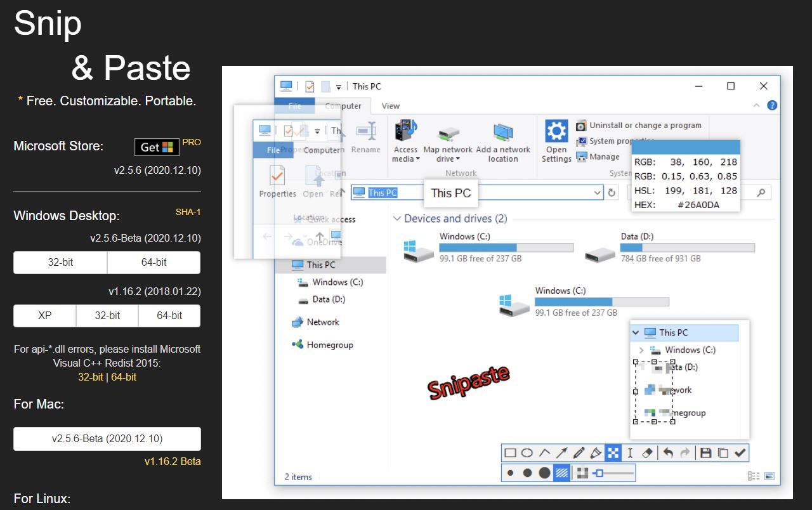Toggle the mosaic tool in toolbar
The height and width of the screenshot is (510, 812).
pos(613,453)
